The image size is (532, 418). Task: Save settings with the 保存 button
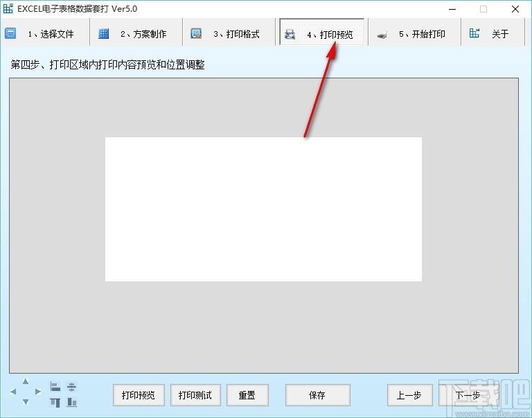coord(317,395)
